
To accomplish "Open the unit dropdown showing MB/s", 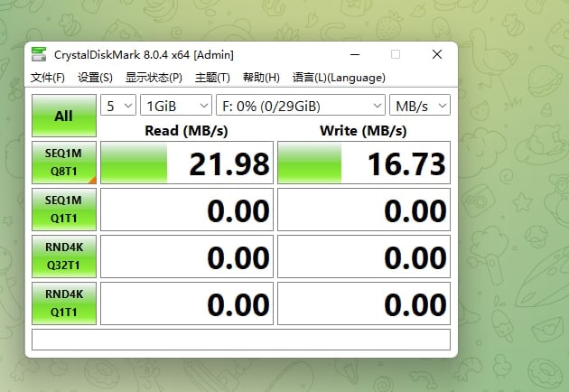I will point(420,106).
